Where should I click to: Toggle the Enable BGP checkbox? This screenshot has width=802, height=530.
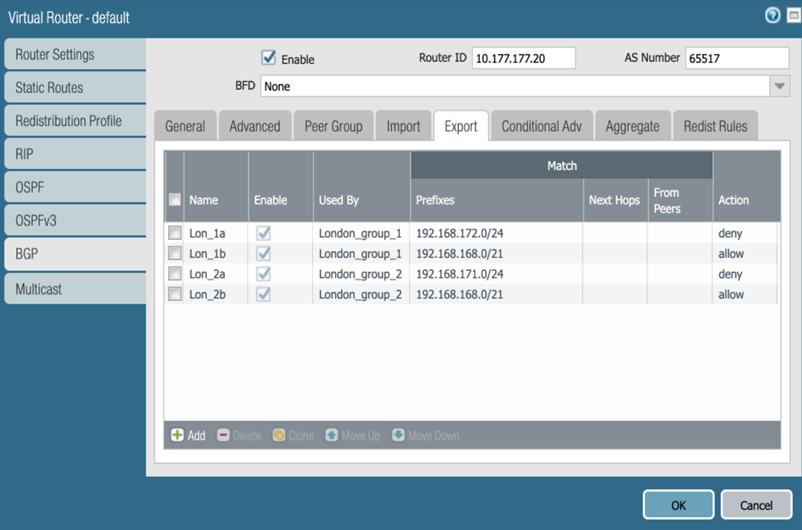pos(268,58)
